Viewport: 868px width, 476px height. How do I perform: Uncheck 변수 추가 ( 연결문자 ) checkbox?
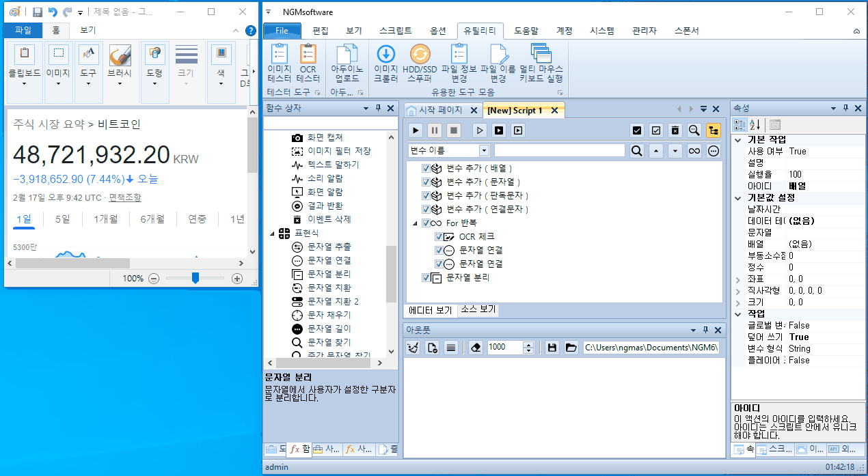pos(426,209)
